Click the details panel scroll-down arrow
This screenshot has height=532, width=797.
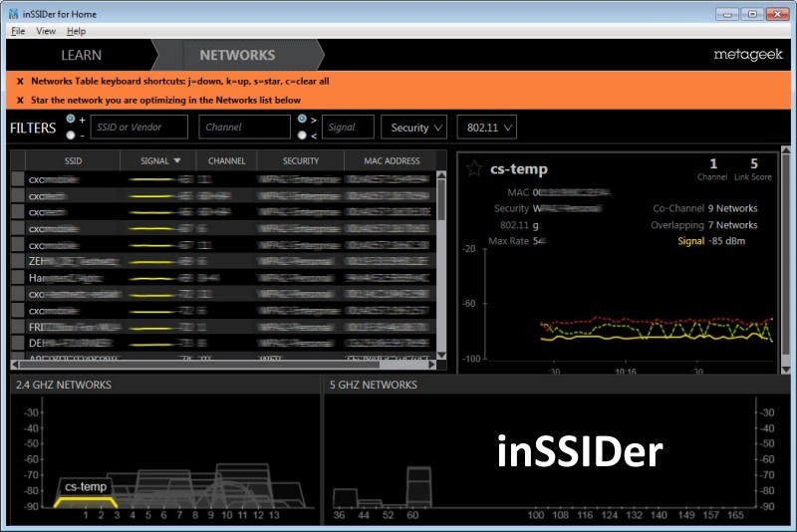[786, 370]
